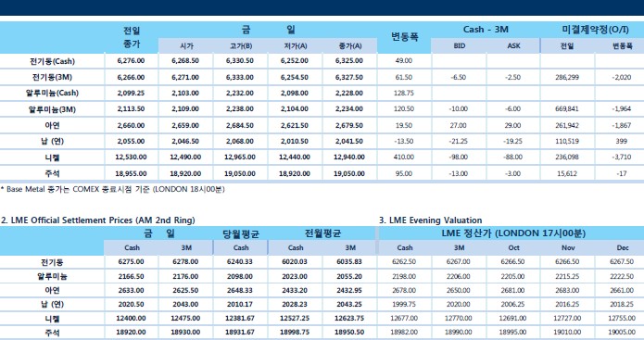Click the 알루미늄(Cash) row label
The image size is (644, 340).
coord(52,93)
